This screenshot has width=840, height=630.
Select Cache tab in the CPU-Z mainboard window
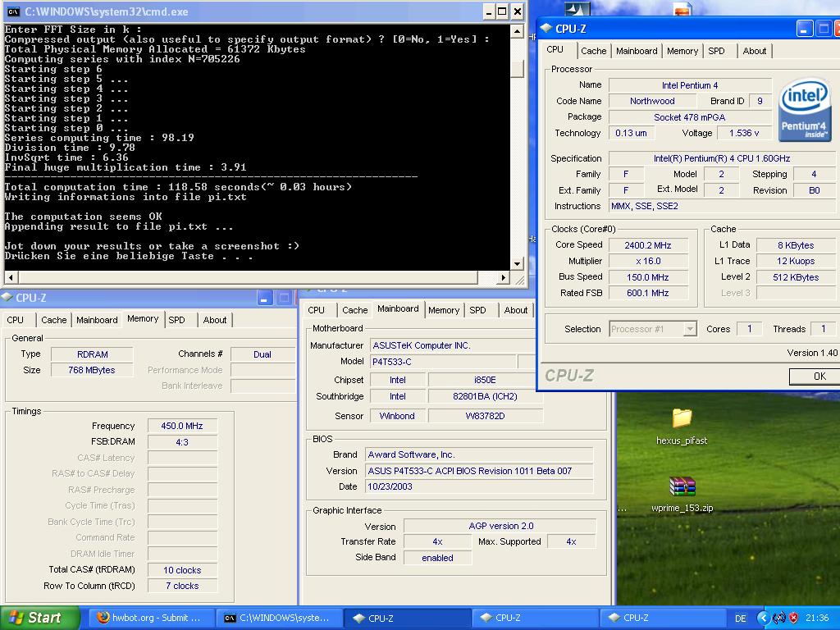354,310
